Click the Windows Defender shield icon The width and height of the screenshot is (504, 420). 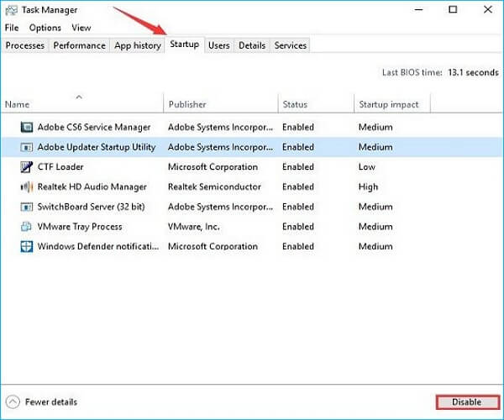[x=26, y=247]
